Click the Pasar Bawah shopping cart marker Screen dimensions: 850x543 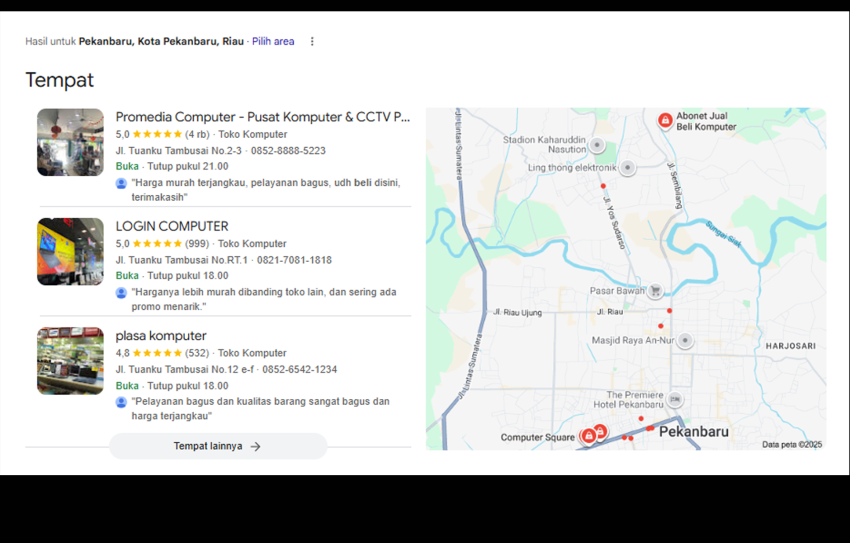[x=655, y=291]
